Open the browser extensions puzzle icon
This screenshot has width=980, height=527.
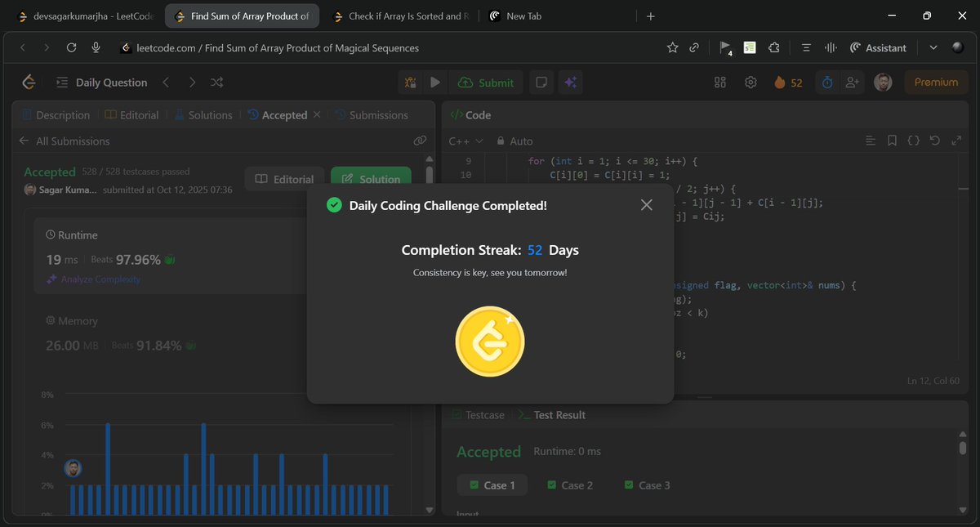click(774, 48)
